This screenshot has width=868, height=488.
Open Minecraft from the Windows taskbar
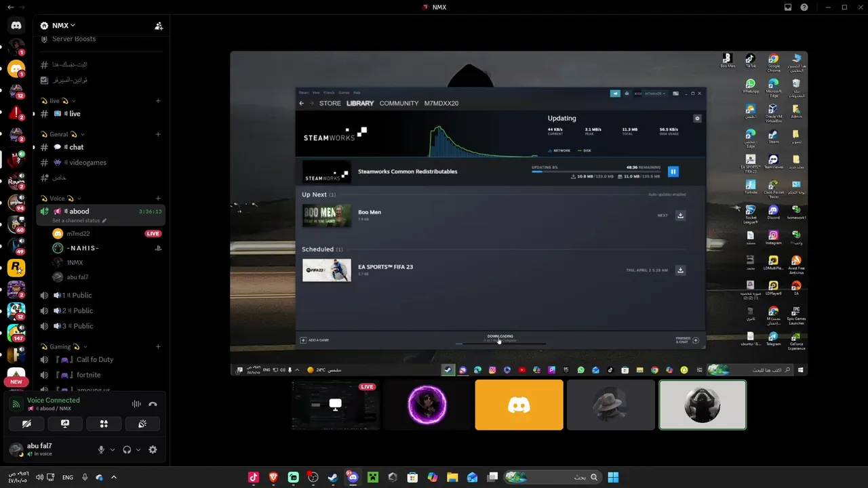click(372, 477)
